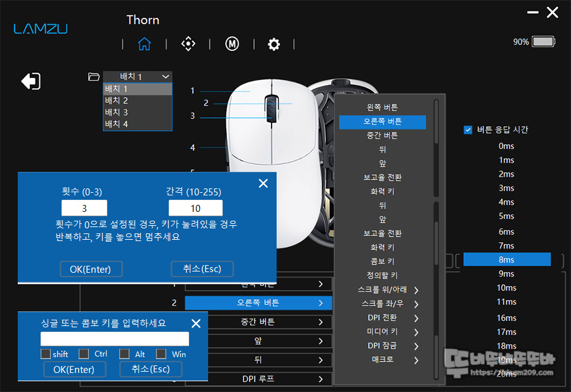
Task: Select 4ms response time
Action: coord(506,202)
